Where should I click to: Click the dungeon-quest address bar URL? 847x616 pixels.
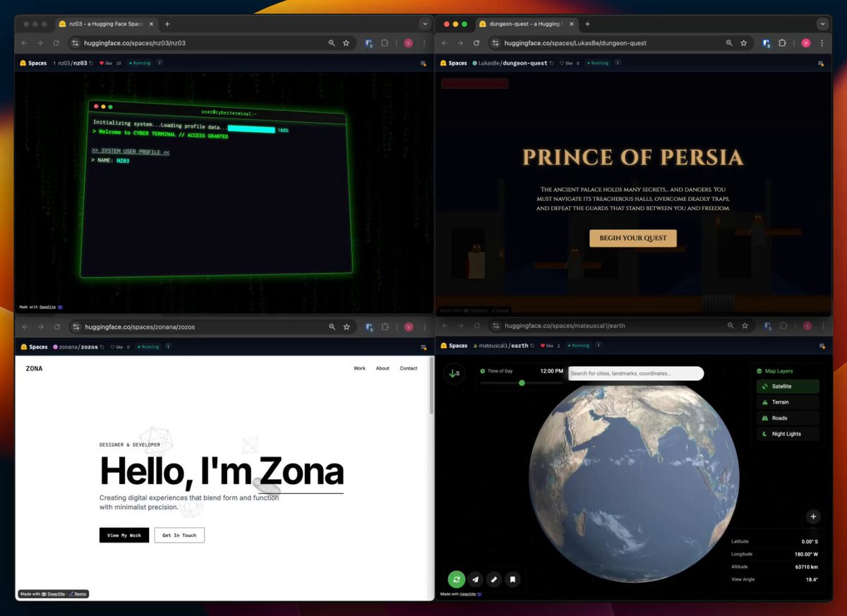(x=575, y=43)
